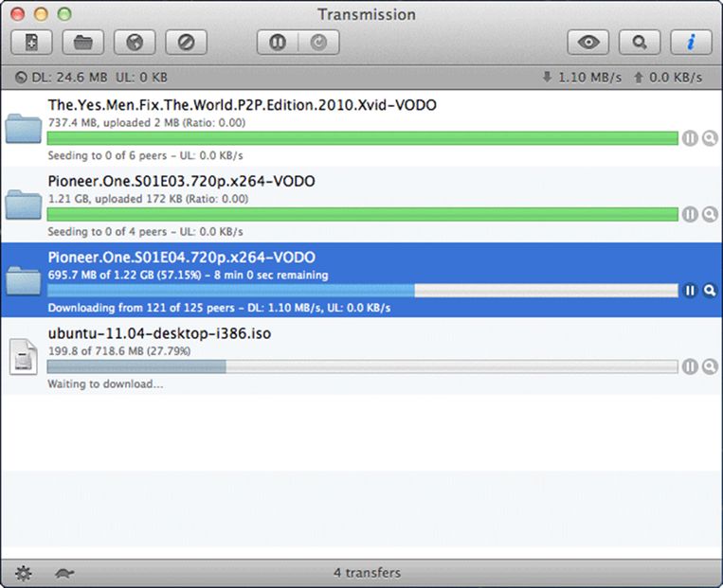Viewport: 723px width, 588px height.
Task: Toggle Quick Look with the eye icon
Action: coord(587,43)
